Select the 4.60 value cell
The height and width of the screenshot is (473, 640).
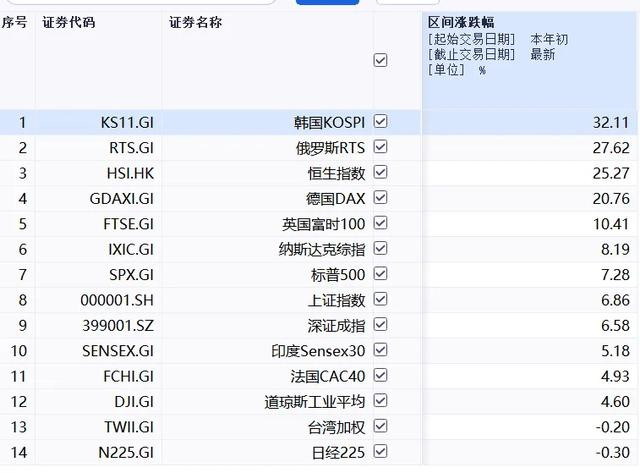529,402
